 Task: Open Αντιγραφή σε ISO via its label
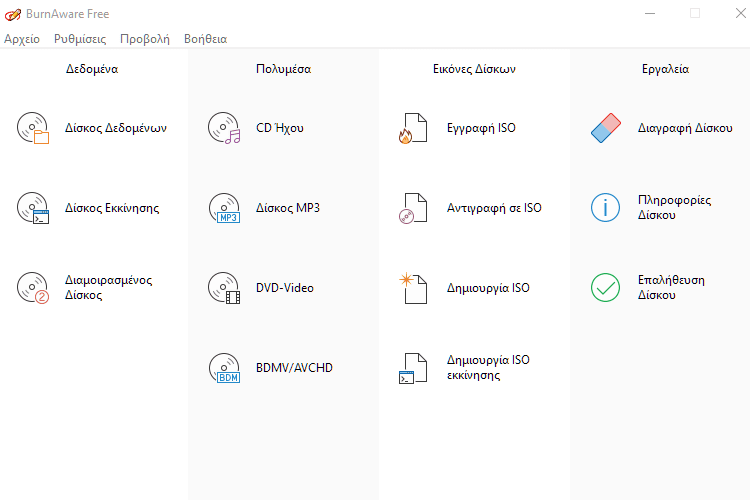[x=494, y=208]
